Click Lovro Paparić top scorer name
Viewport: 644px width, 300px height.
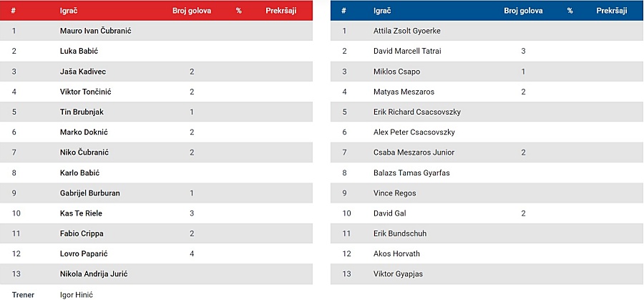click(84, 253)
